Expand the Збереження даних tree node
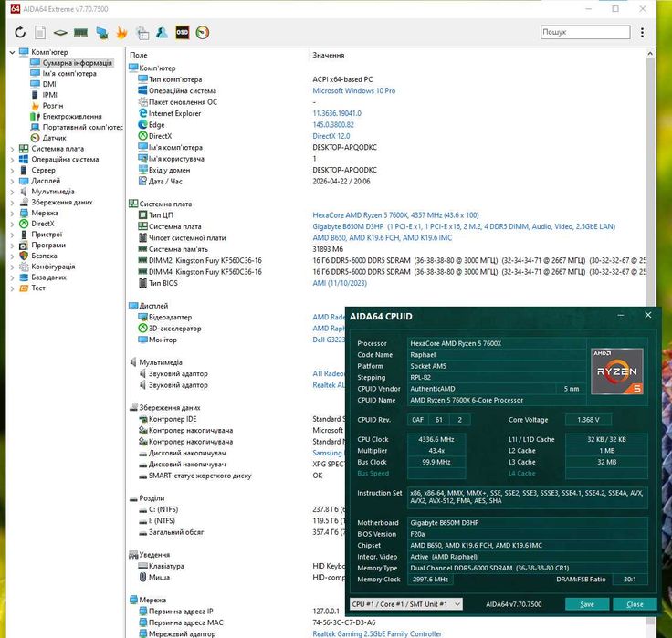Screen dimensions: 672x638 (12, 203)
